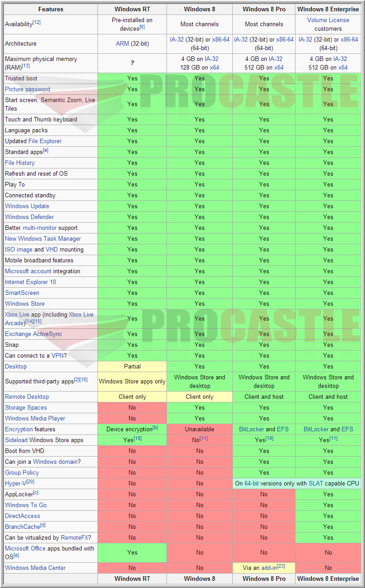Follow the Windows Store feature link
This screenshot has width=365, height=588.
click(x=25, y=304)
